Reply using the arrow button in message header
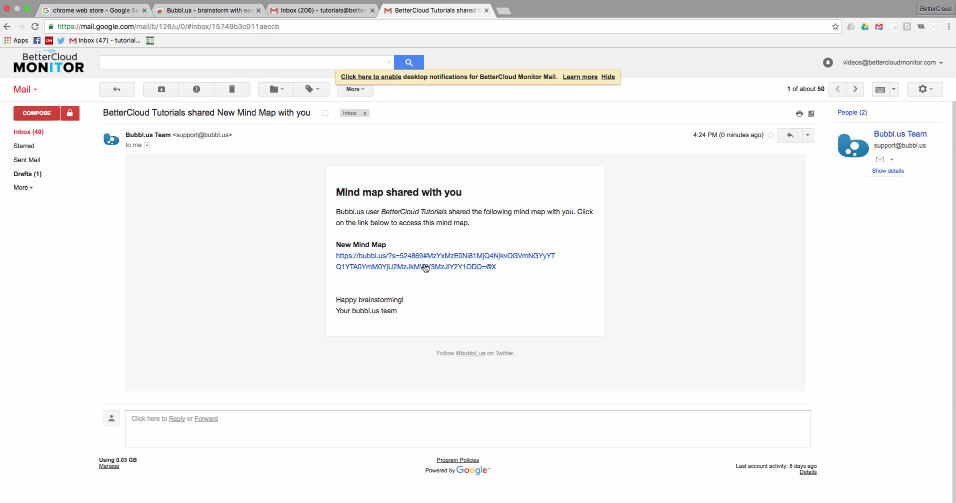 point(790,135)
